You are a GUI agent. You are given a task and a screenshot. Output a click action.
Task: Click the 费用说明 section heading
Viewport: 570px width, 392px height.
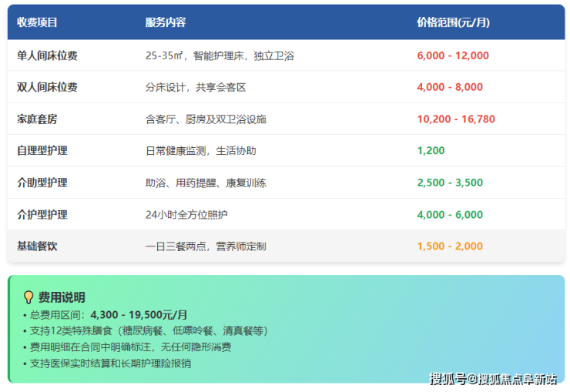coord(62,297)
